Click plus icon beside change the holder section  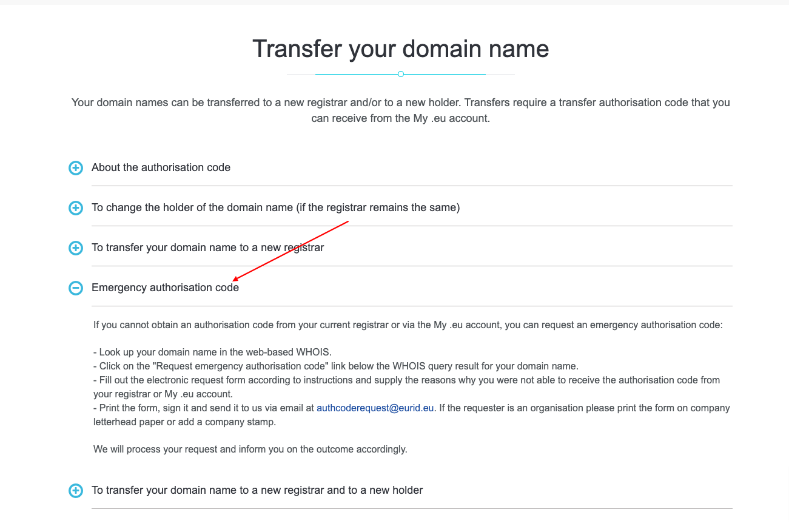(75, 208)
